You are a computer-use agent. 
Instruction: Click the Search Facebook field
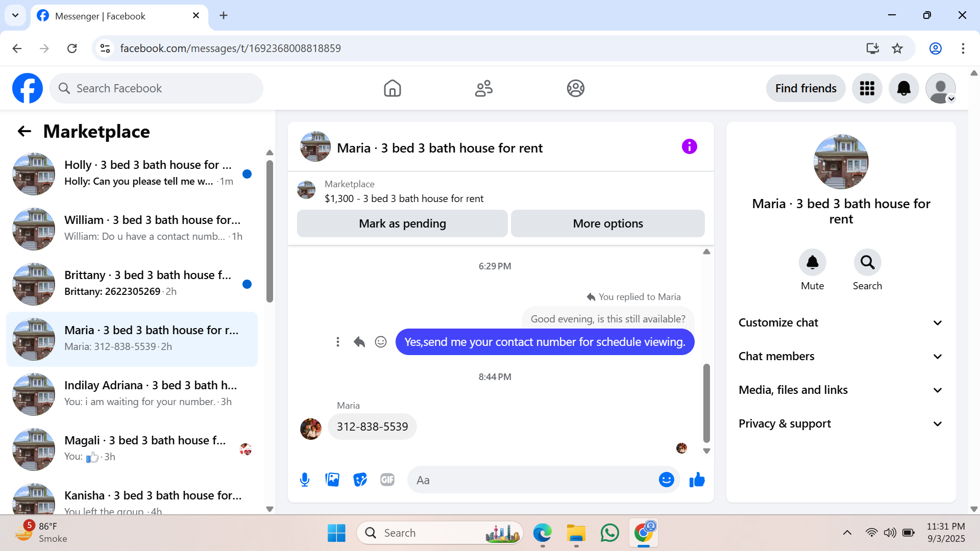156,88
